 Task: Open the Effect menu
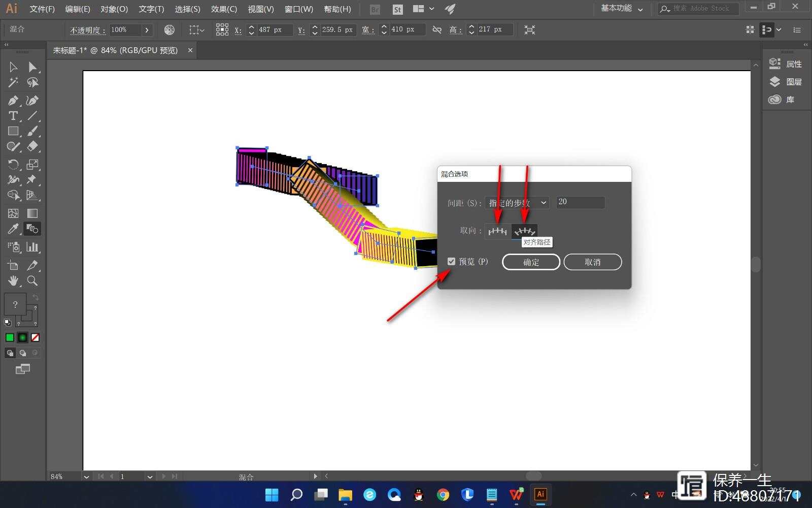click(x=224, y=9)
